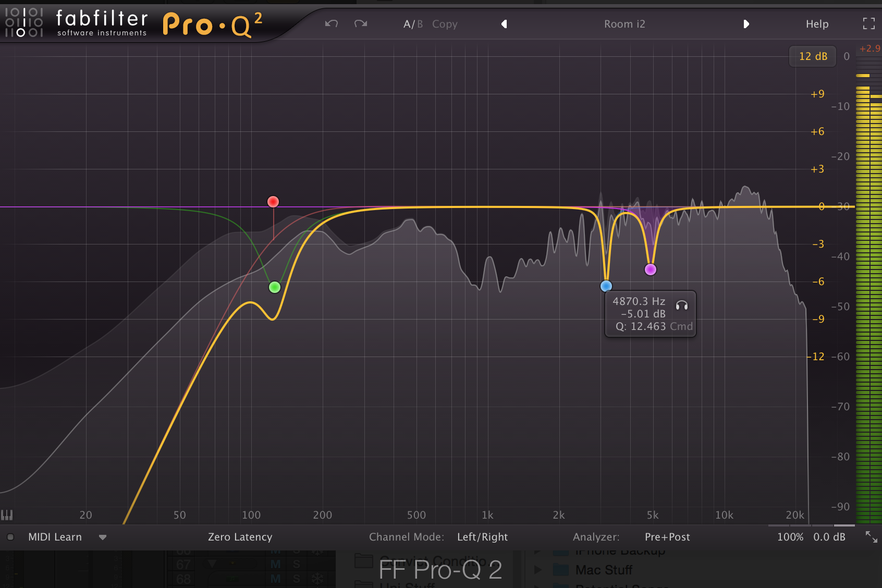
Task: Click the undo arrow icon
Action: click(x=332, y=23)
